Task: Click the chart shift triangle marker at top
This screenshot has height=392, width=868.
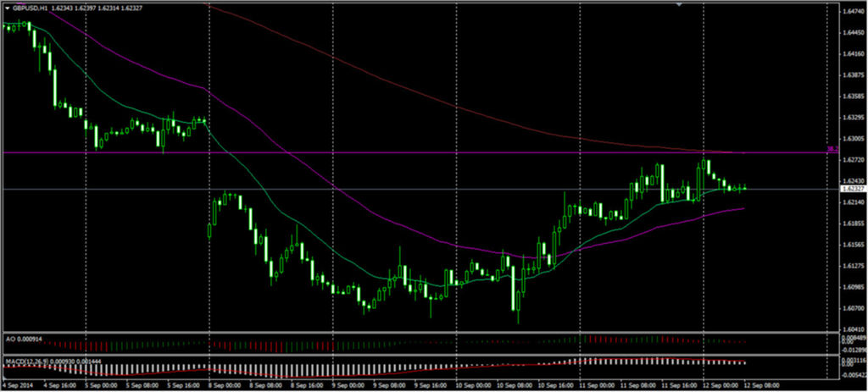Action: [679, 4]
